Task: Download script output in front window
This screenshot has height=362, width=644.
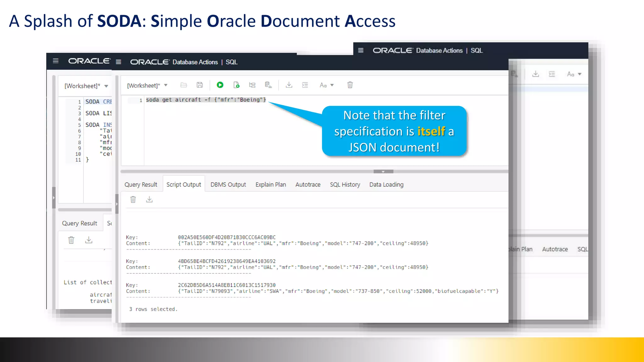Action: pos(149,200)
